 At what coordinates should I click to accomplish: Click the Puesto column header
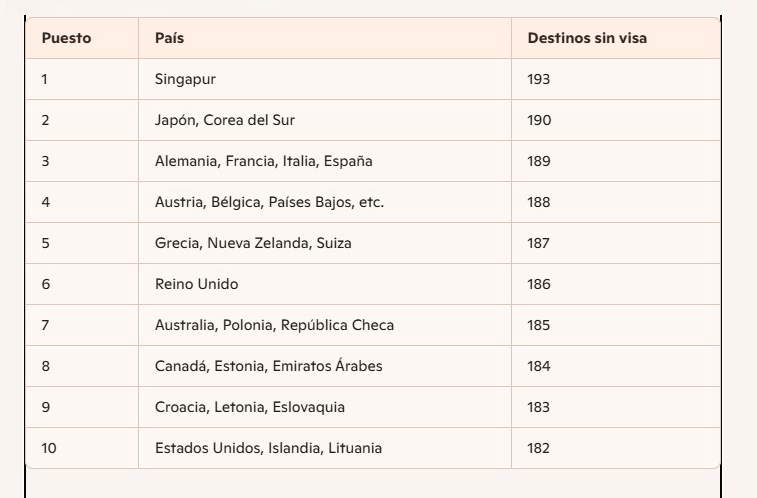(82, 38)
